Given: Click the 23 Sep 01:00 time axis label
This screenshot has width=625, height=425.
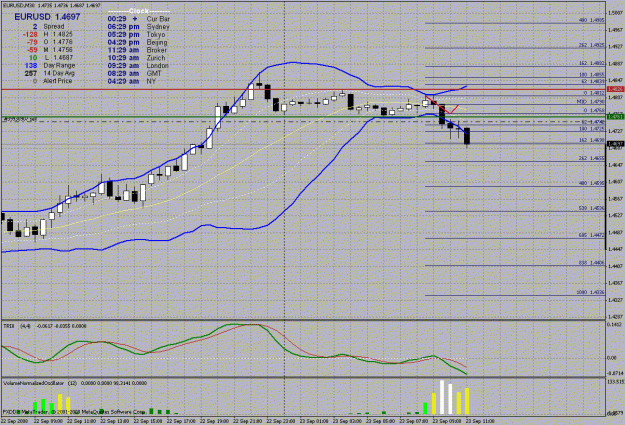Looking at the screenshot, I should 314,421.
